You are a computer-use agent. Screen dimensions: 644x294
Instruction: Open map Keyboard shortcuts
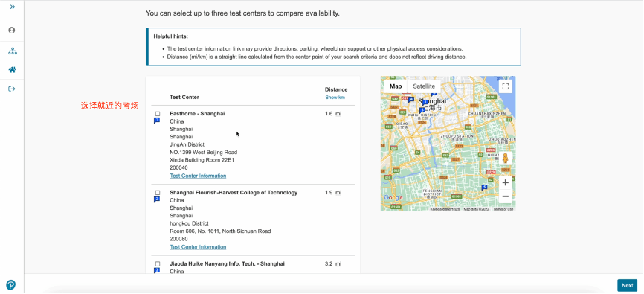tap(445, 209)
